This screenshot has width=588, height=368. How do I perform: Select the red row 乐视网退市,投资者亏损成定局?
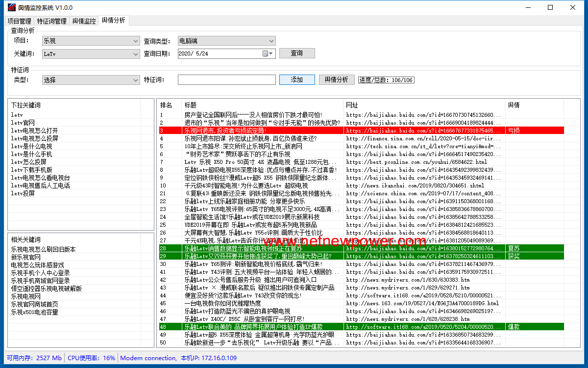pyautogui.click(x=361, y=131)
